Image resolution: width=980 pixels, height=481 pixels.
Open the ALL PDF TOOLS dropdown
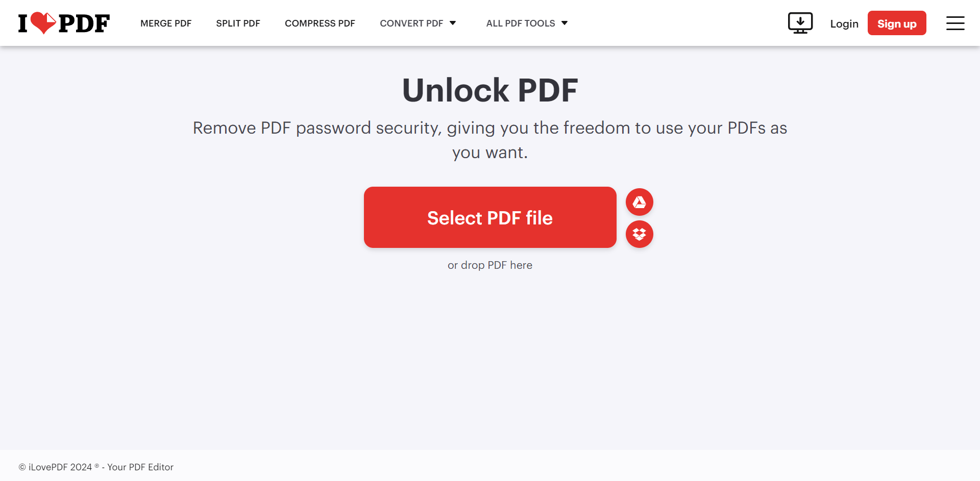527,23
